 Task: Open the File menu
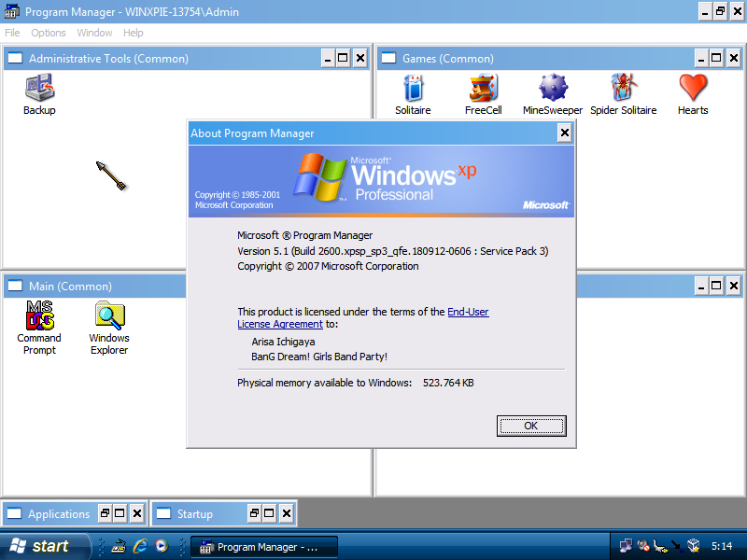point(12,33)
